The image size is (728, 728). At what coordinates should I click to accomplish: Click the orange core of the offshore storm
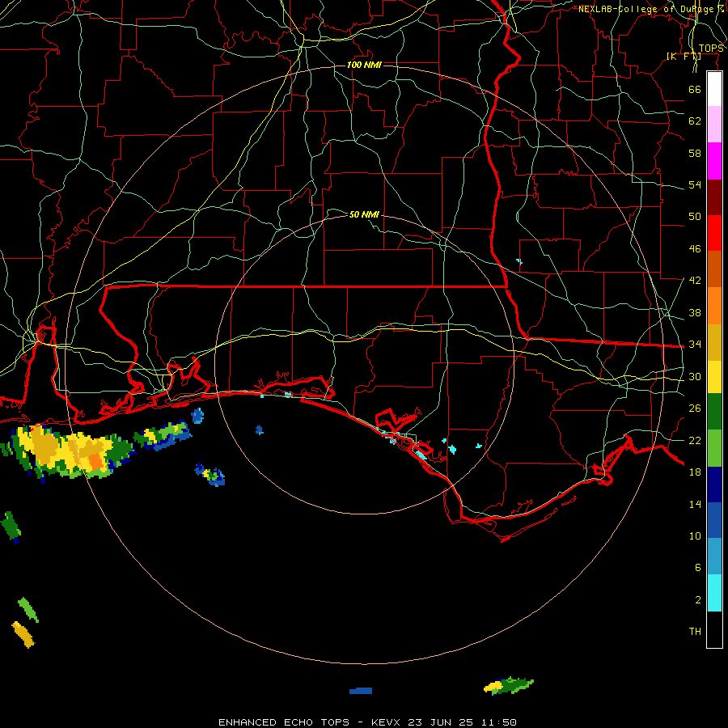(95, 462)
